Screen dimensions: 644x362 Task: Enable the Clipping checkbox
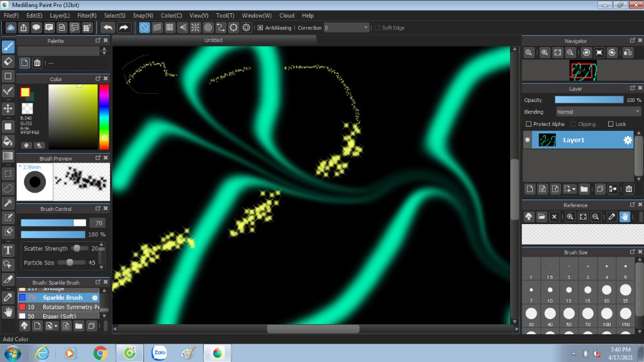coord(573,124)
